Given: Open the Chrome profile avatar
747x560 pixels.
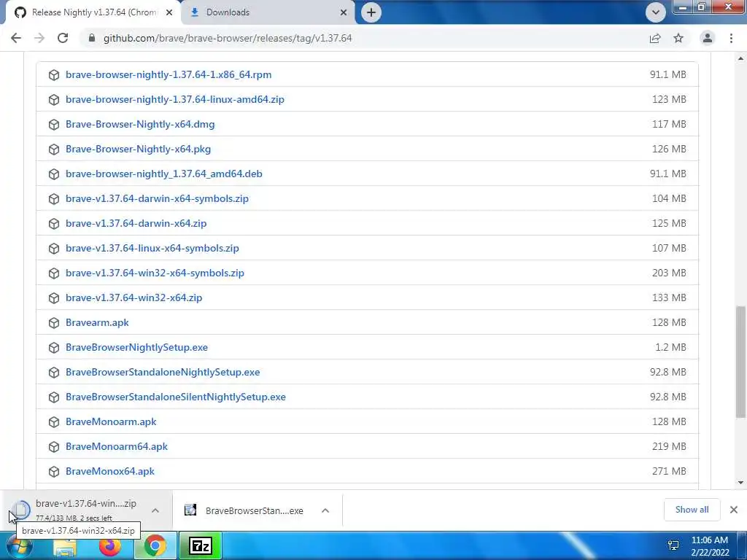Looking at the screenshot, I should 708,38.
